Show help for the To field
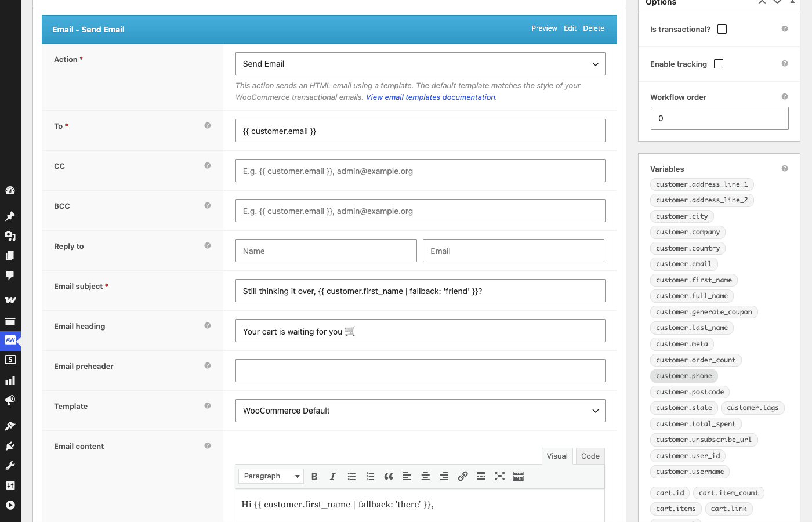The width and height of the screenshot is (812, 522). tap(208, 126)
